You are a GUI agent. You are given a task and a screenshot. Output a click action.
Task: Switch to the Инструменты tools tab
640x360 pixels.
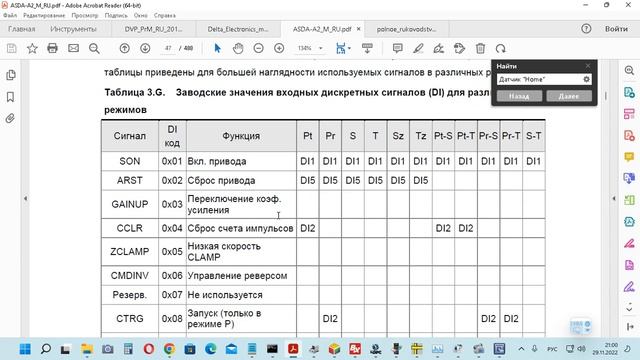point(73,29)
